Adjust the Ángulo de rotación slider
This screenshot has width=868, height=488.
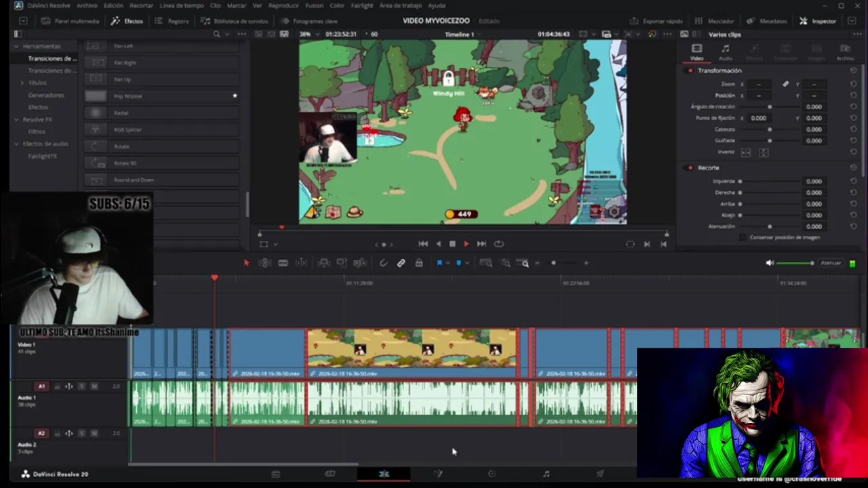click(769, 106)
